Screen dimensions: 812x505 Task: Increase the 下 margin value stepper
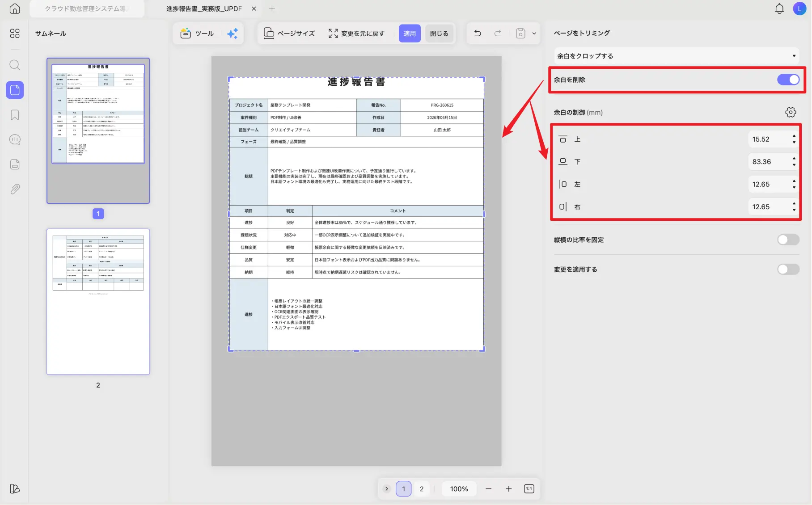coord(794,158)
